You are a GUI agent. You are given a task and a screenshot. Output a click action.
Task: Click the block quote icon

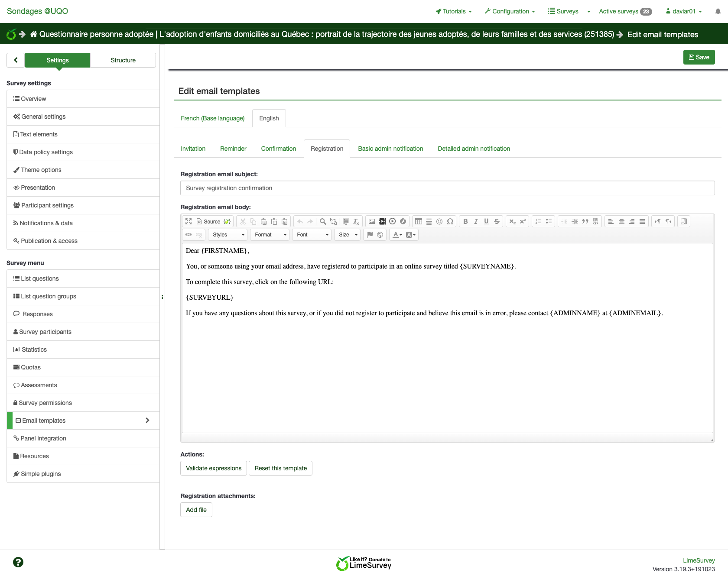click(585, 221)
